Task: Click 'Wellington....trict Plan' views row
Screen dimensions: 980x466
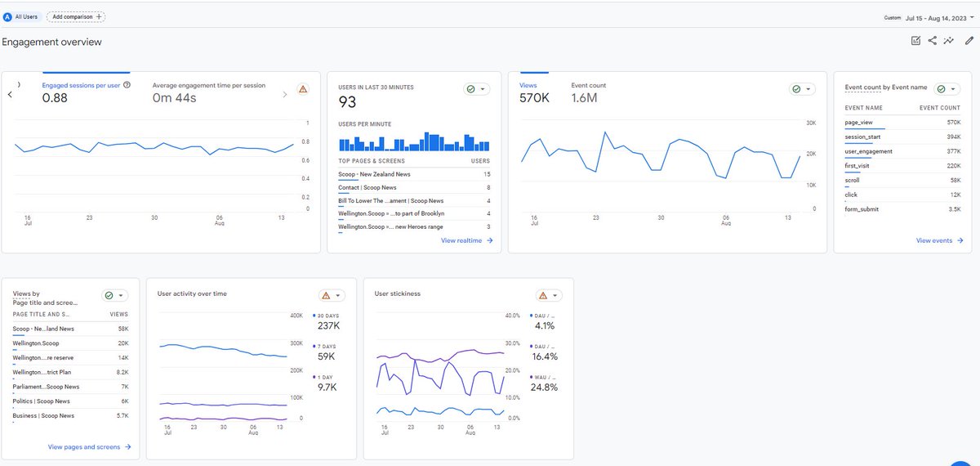Action: [70, 373]
